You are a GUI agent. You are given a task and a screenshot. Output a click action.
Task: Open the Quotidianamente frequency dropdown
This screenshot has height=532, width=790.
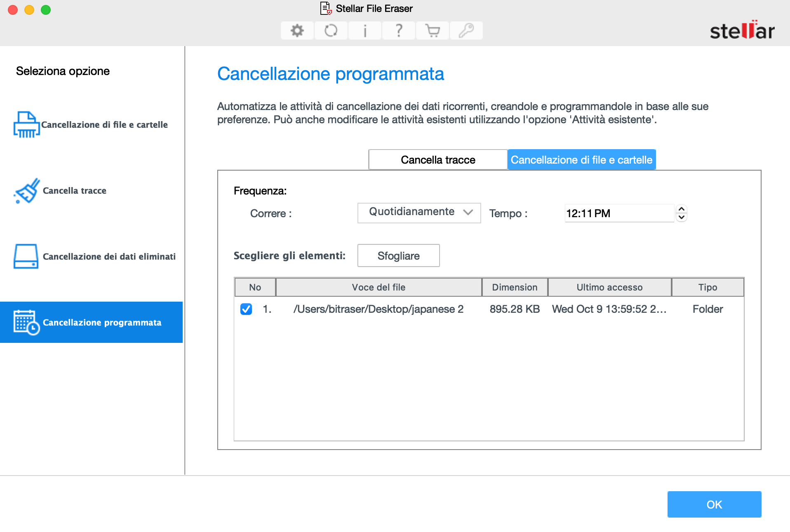point(419,213)
